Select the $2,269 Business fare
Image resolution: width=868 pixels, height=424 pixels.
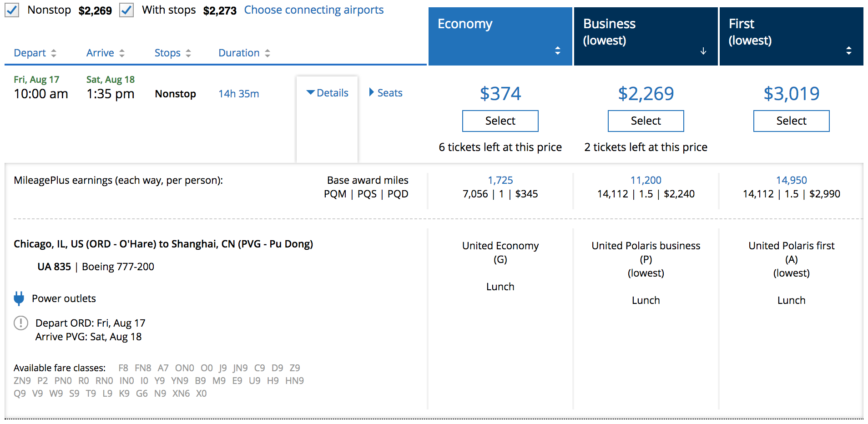click(x=646, y=121)
